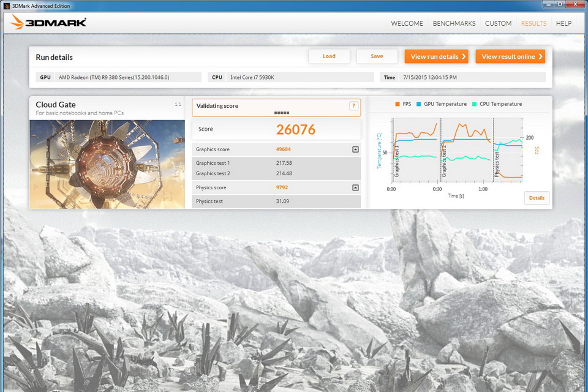Click the chart Details button

click(x=537, y=198)
